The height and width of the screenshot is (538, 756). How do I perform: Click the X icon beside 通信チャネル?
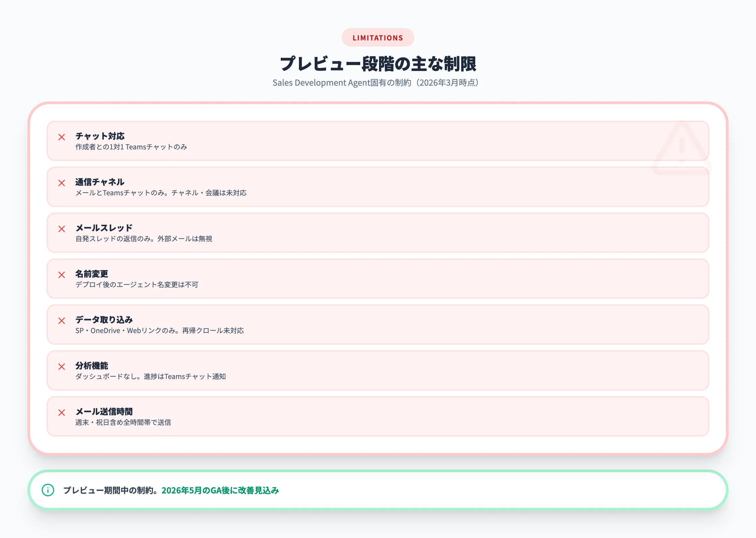coord(62,183)
